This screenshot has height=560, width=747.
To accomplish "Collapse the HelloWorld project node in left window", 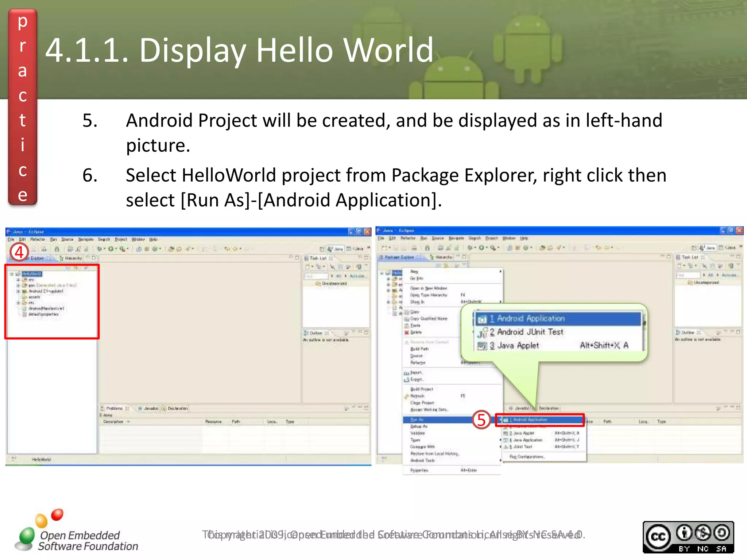I will click(x=12, y=274).
